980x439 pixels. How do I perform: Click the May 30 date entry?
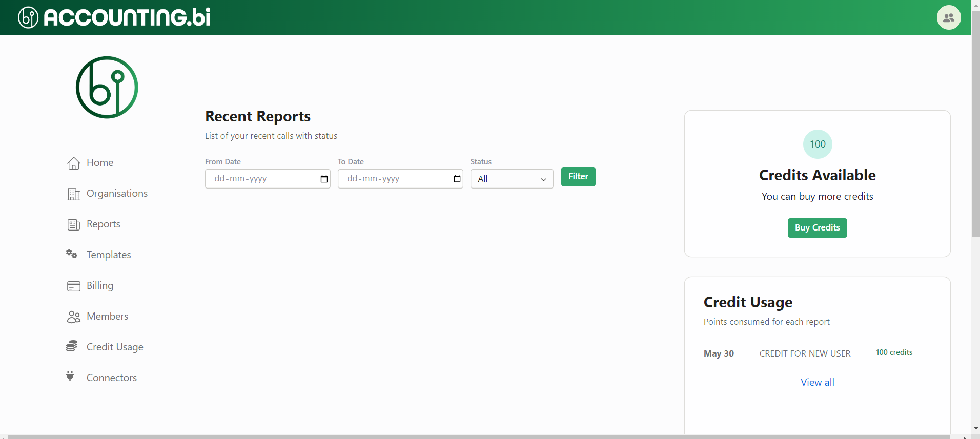[719, 353]
